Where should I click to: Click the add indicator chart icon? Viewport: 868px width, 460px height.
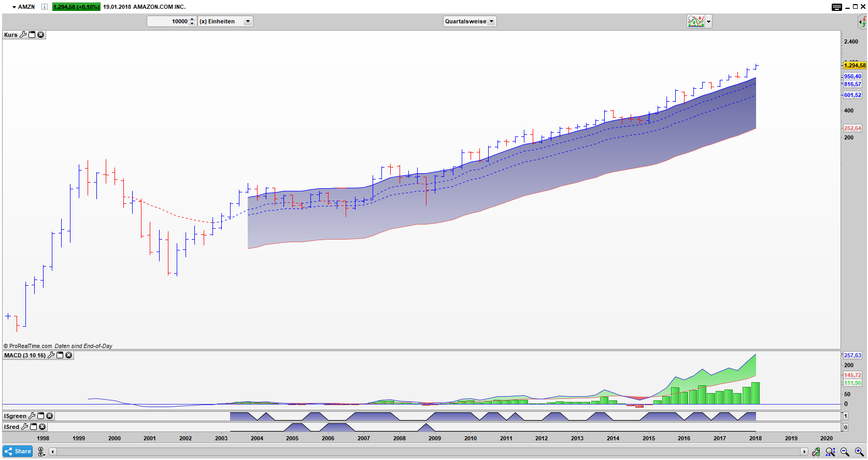(x=695, y=21)
